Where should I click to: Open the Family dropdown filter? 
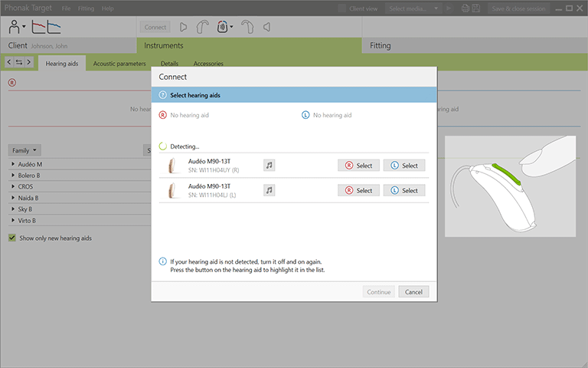(25, 150)
